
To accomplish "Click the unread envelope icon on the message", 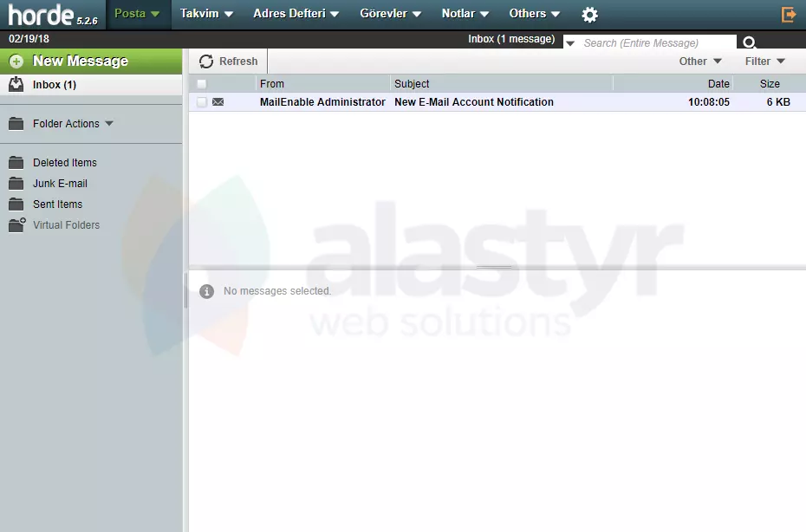I will pyautogui.click(x=218, y=101).
